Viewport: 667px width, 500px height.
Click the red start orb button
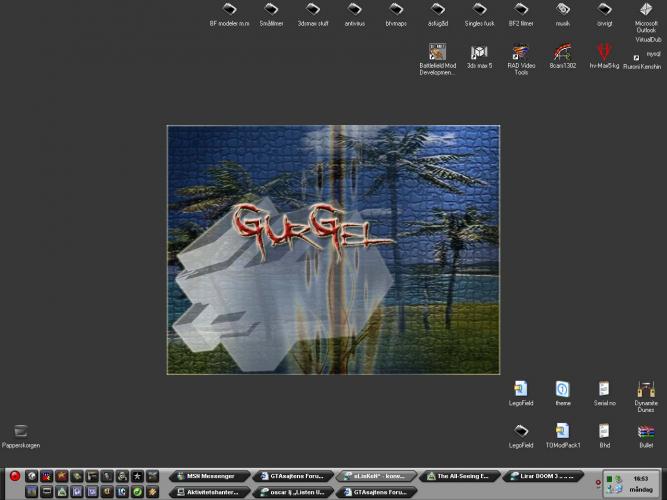[x=14, y=476]
